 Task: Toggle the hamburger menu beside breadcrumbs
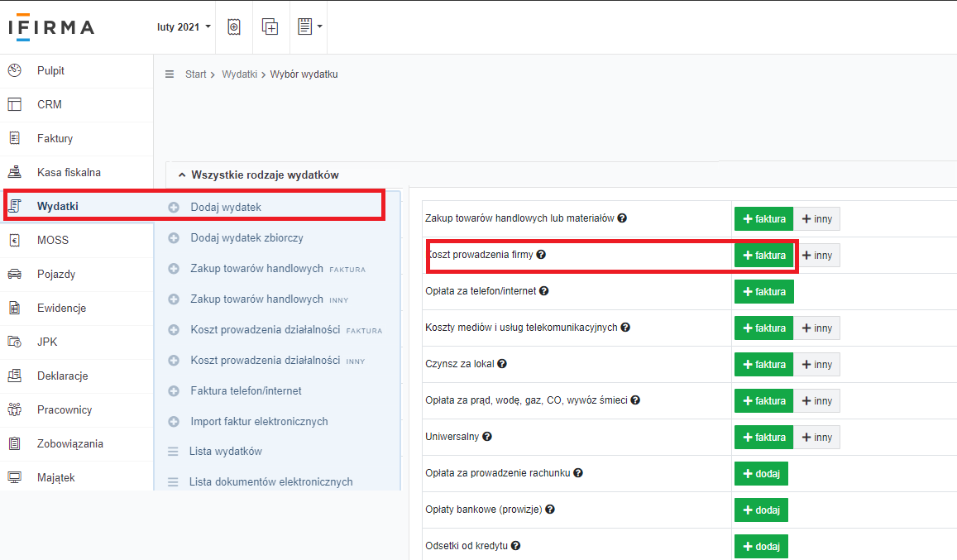170,74
